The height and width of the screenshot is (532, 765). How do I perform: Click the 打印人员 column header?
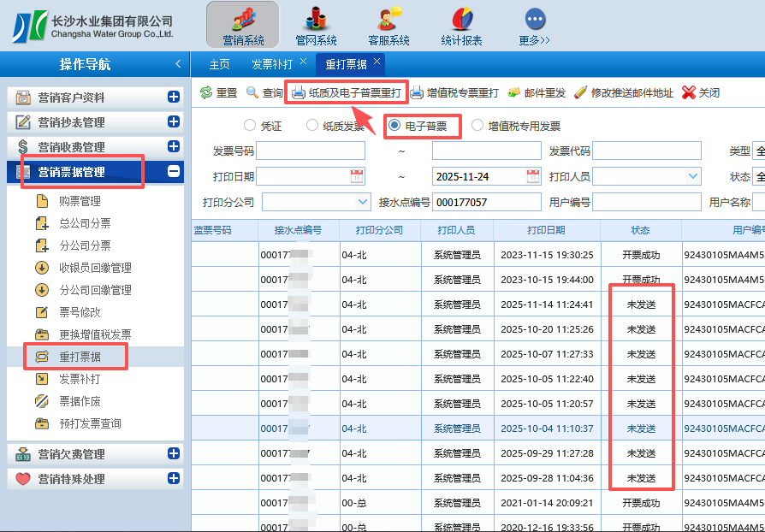coord(457,230)
